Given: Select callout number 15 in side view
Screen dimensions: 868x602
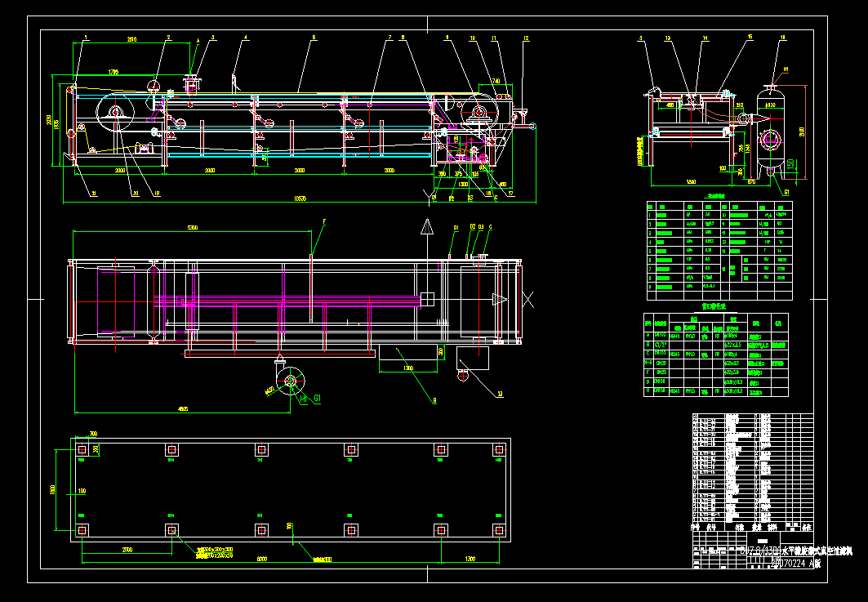Looking at the screenshot, I should (750, 37).
